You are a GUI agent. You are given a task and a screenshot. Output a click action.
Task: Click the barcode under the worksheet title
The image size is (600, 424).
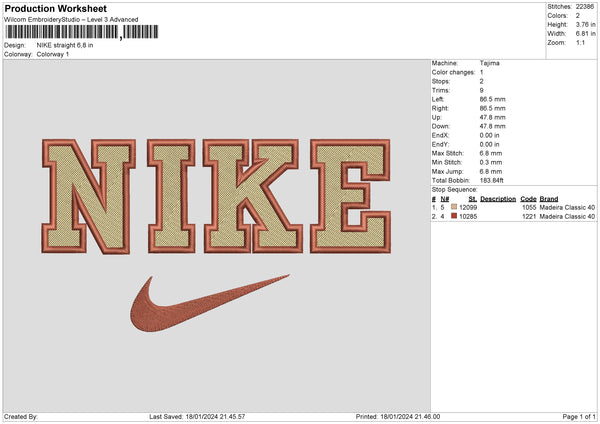click(61, 32)
